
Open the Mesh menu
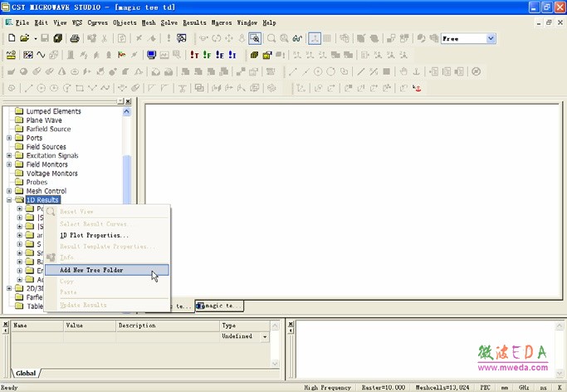click(x=149, y=22)
